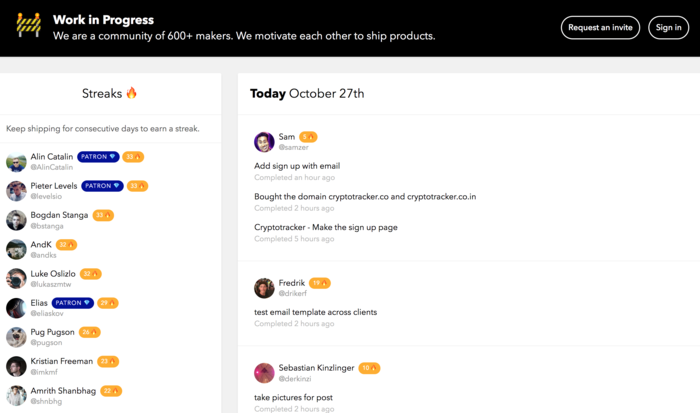
Task: Click Sam's streak badge in feed
Action: coord(308,136)
